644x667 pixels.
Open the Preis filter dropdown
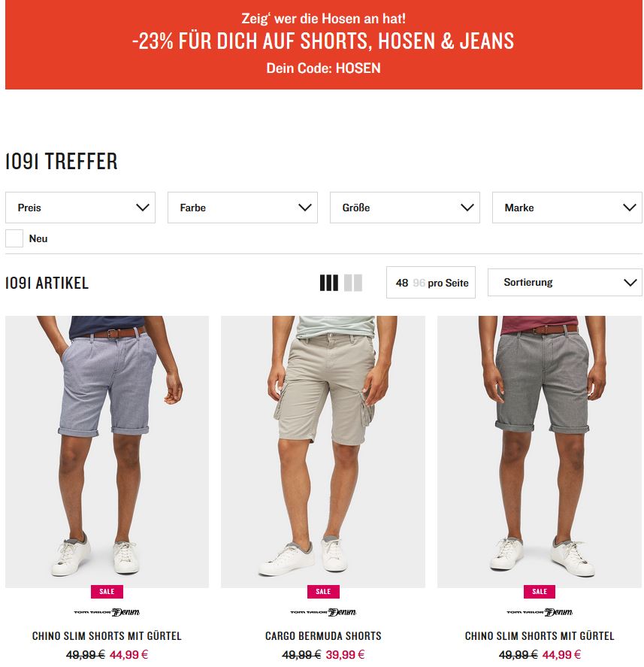pyautogui.click(x=80, y=208)
